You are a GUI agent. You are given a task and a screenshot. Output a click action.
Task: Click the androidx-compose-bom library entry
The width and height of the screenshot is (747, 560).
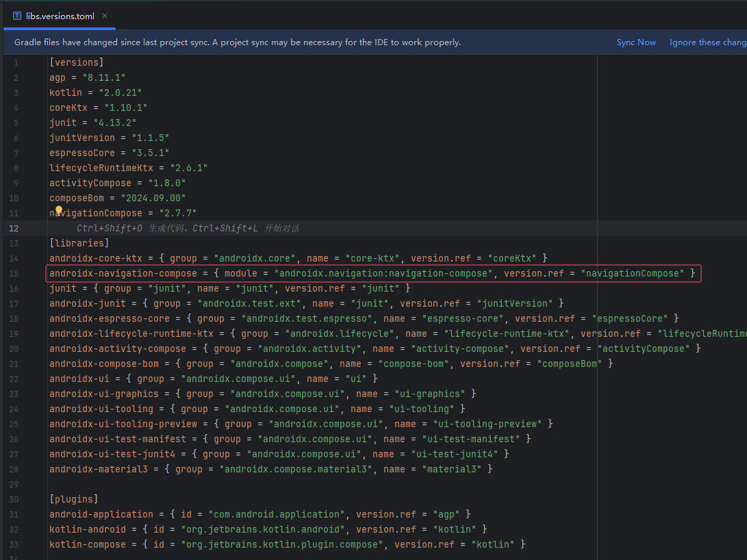(331, 364)
